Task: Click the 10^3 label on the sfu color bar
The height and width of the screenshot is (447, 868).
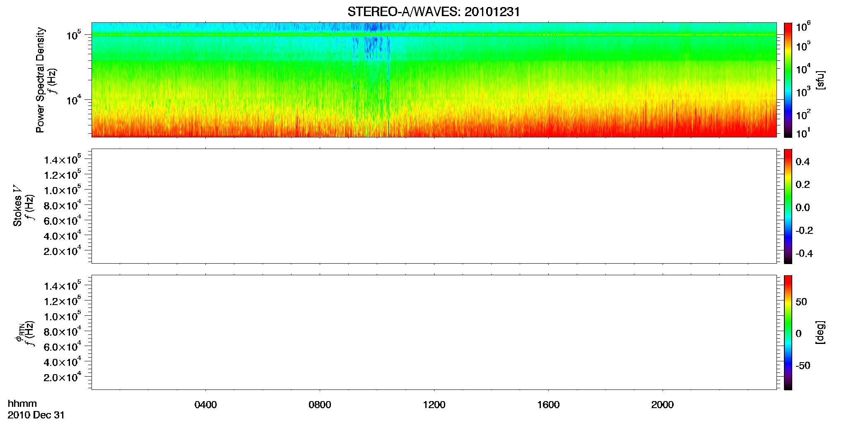Action: coord(803,91)
